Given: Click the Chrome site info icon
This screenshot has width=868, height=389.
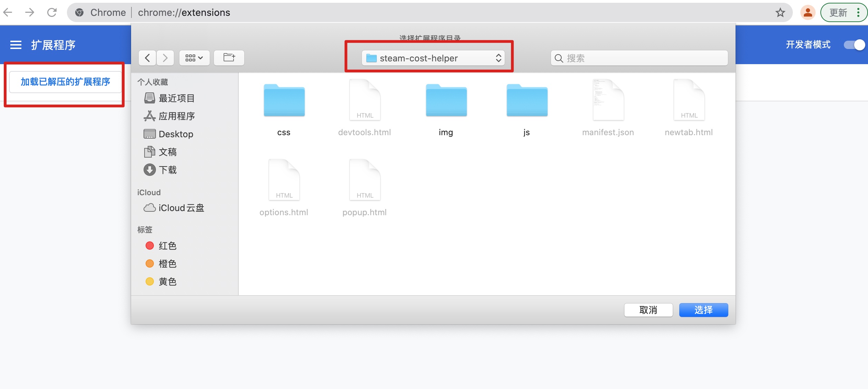Looking at the screenshot, I should (79, 13).
